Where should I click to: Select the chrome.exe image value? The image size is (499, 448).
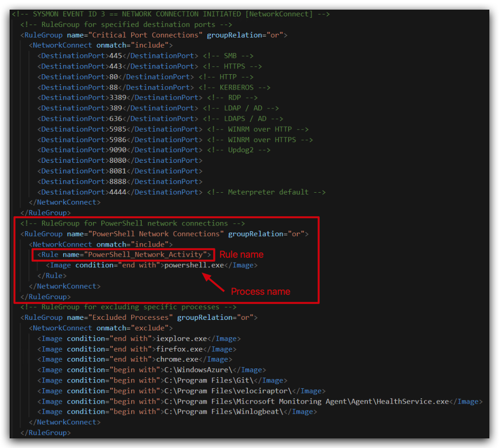pos(177,359)
